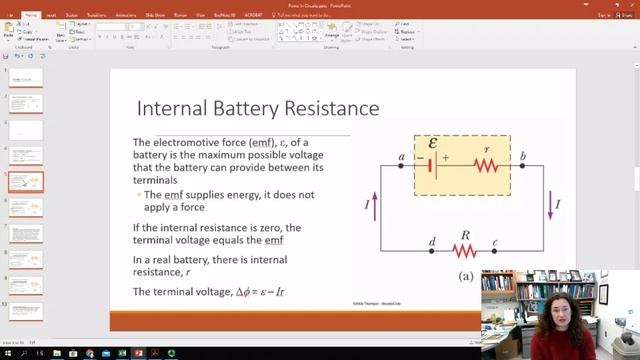Click the Share button
640x360 pixels.
[x=624, y=15]
